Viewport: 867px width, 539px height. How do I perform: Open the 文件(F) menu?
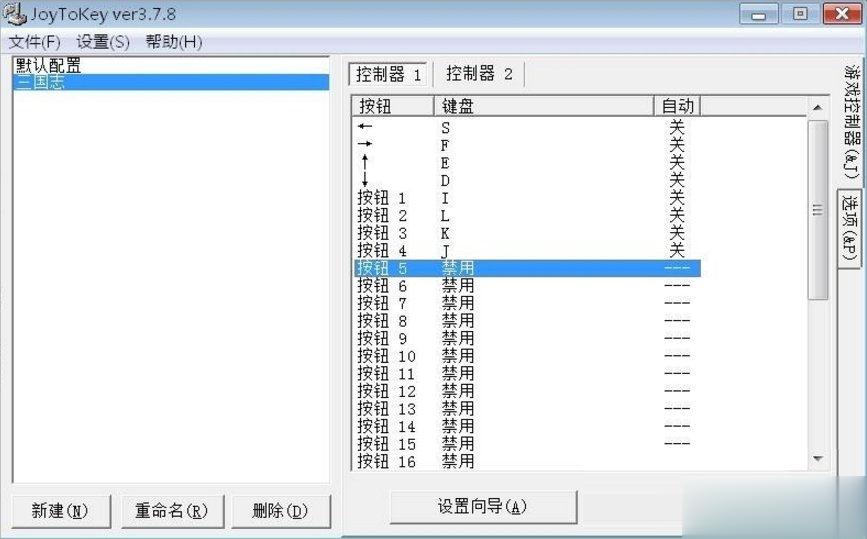pyautogui.click(x=35, y=42)
